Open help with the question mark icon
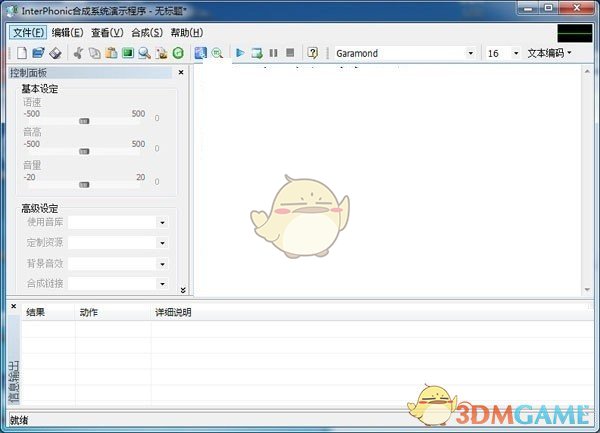The height and width of the screenshot is (433, 600). (313, 53)
